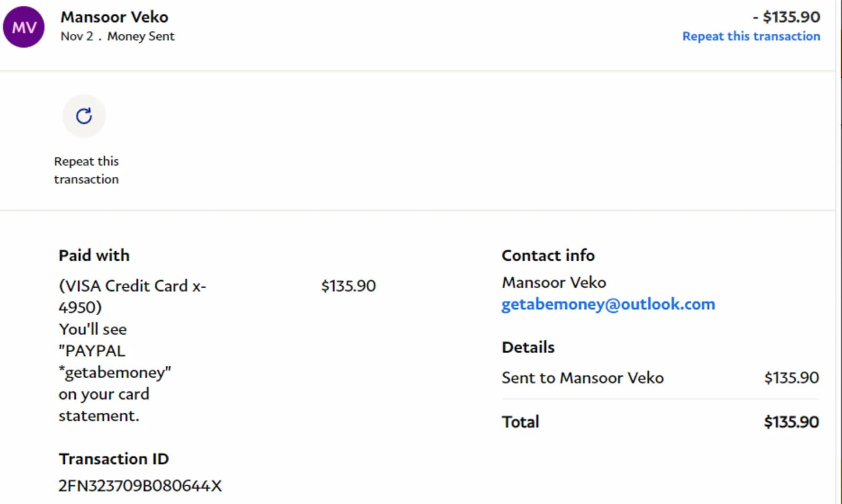
Task: Click the Sent to Mansoor Veko row
Action: 583,378
